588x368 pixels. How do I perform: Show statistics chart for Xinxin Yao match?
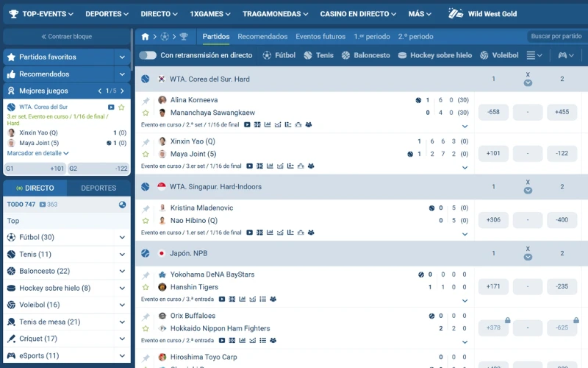click(270, 166)
